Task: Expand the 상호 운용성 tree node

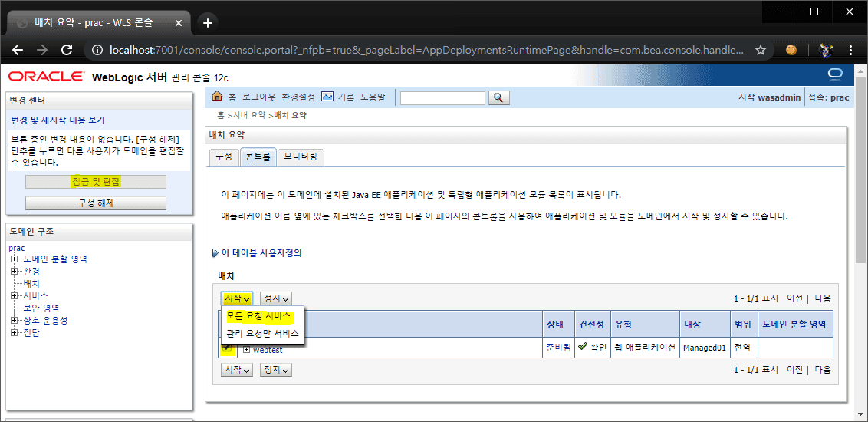Action: (x=14, y=320)
